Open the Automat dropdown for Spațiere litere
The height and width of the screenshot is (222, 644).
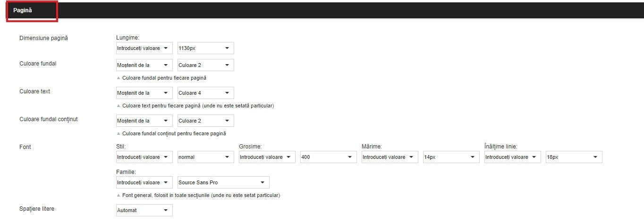(x=144, y=210)
